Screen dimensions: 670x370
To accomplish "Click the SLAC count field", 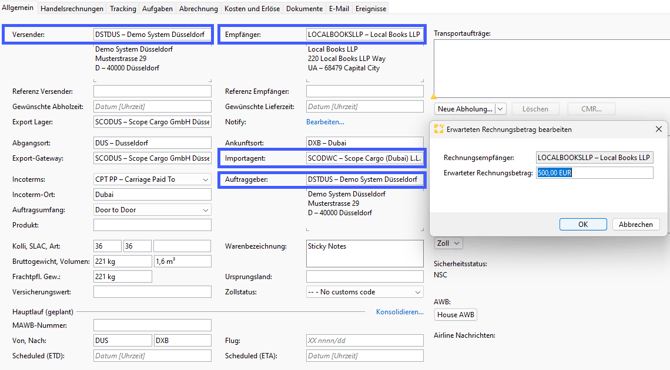I will [137, 246].
